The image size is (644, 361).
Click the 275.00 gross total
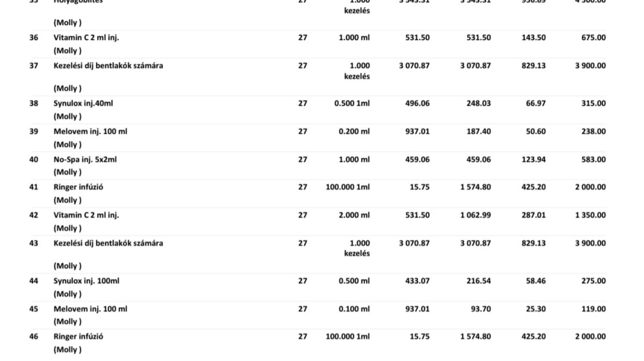point(593,281)
